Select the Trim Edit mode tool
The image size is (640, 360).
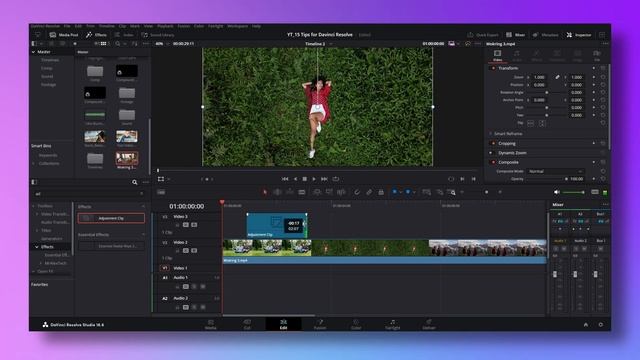click(x=277, y=192)
